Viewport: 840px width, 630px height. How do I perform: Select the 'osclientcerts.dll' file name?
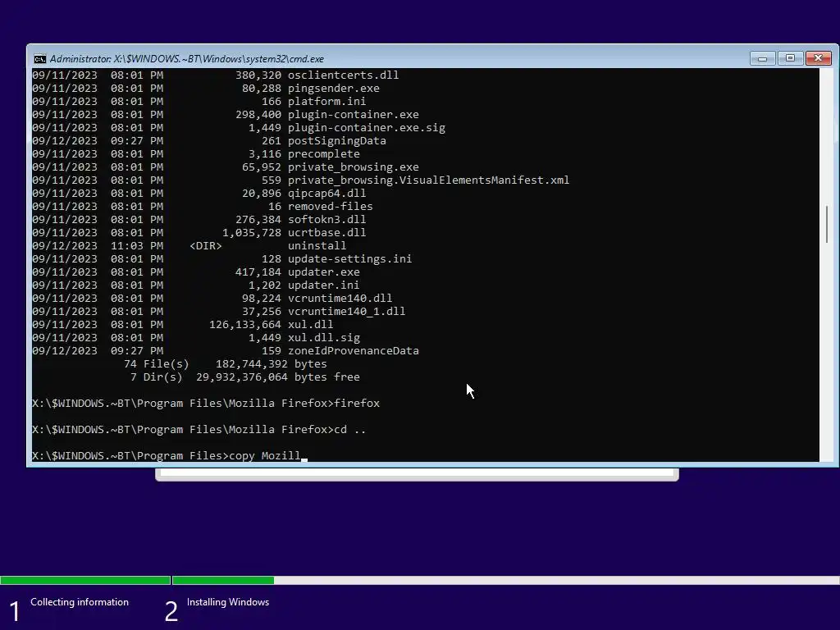(343, 75)
